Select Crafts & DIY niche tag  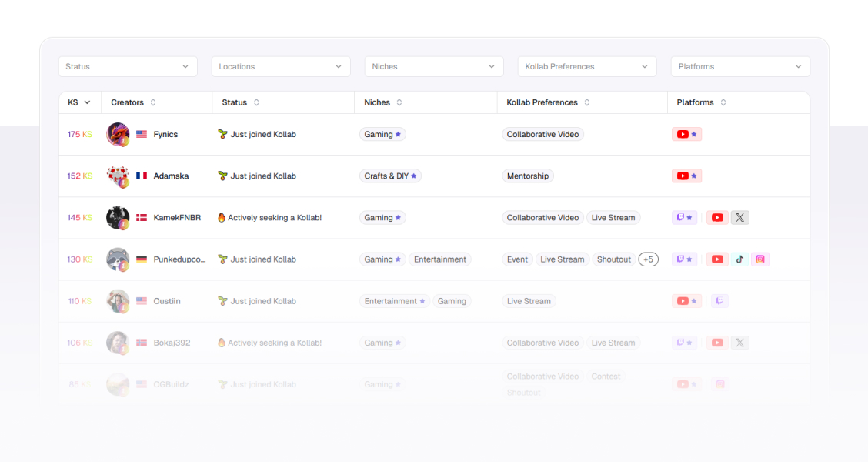click(390, 176)
